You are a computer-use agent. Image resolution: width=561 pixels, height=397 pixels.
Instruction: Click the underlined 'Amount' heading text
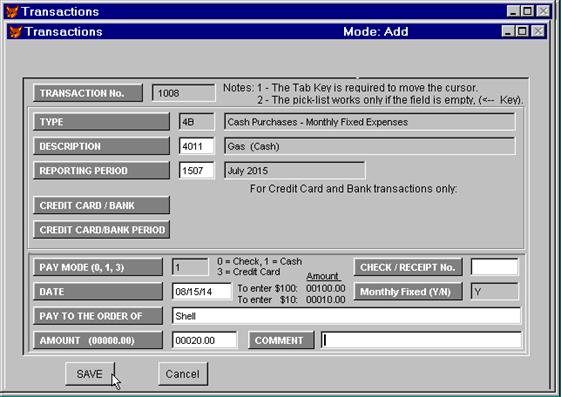(x=322, y=276)
